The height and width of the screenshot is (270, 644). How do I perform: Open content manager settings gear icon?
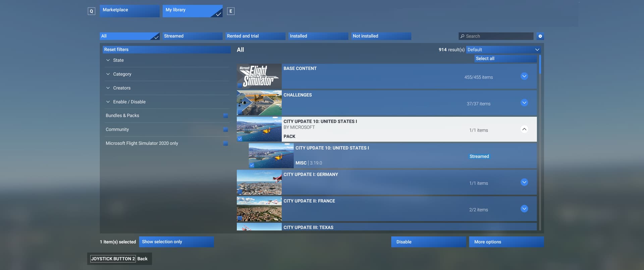click(x=540, y=36)
